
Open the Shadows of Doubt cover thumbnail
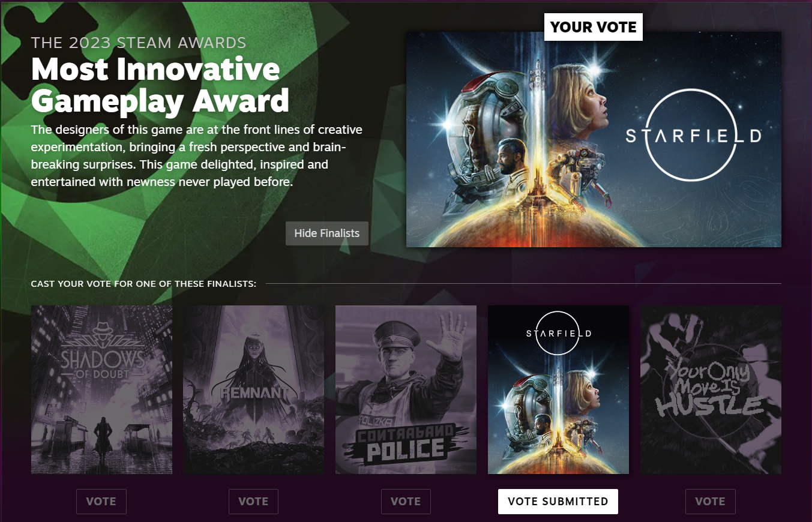(x=101, y=389)
